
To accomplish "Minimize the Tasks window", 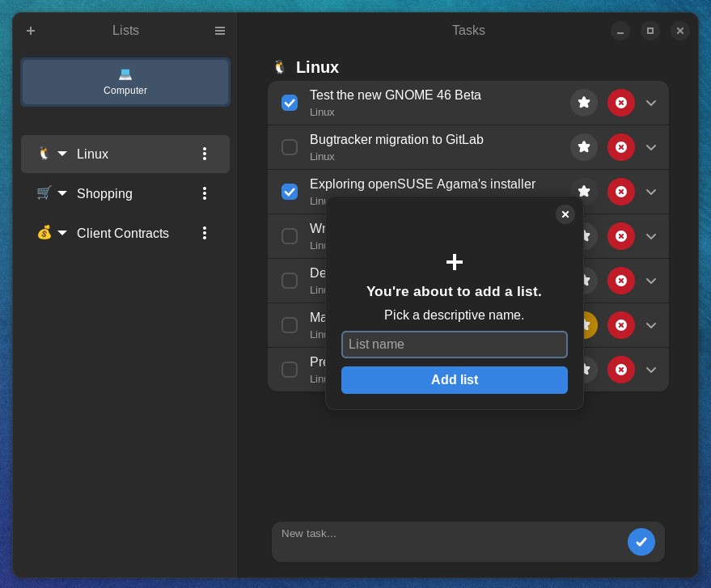I will pyautogui.click(x=620, y=31).
